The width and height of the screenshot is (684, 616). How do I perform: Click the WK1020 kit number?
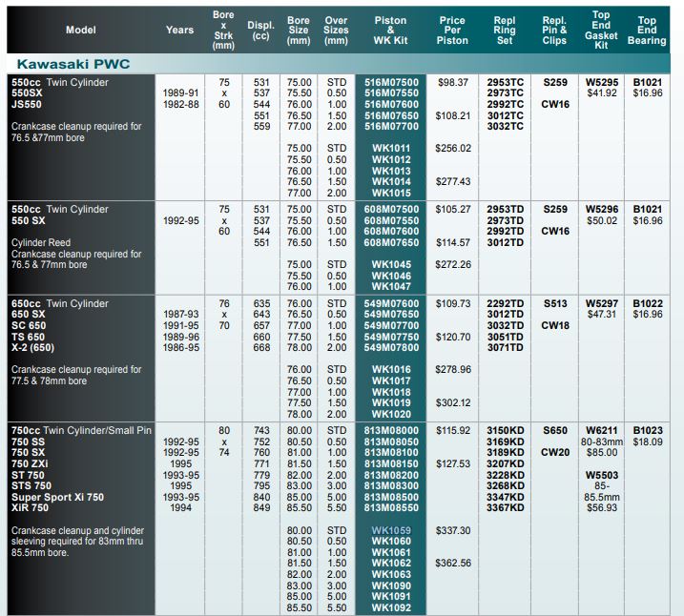(391, 414)
